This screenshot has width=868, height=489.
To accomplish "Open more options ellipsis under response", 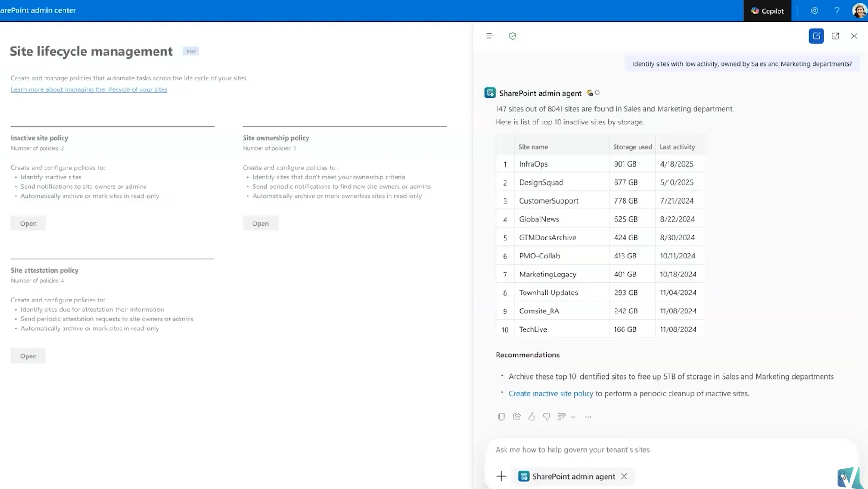I will [588, 417].
